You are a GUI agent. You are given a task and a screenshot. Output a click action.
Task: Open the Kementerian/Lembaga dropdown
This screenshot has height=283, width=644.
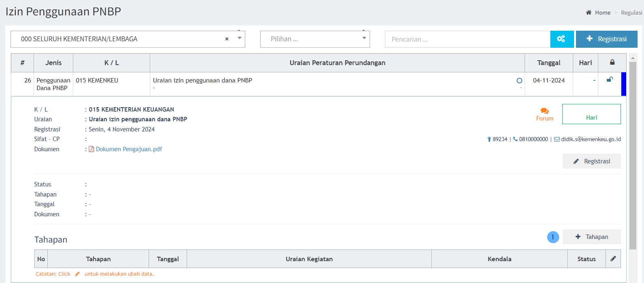[240, 39]
